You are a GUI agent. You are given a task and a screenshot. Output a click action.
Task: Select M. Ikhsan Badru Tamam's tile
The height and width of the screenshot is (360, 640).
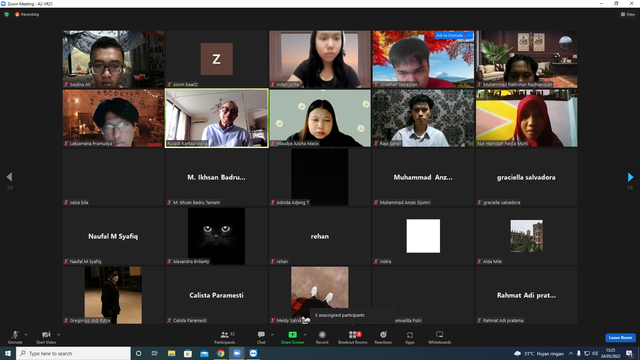pyautogui.click(x=217, y=177)
